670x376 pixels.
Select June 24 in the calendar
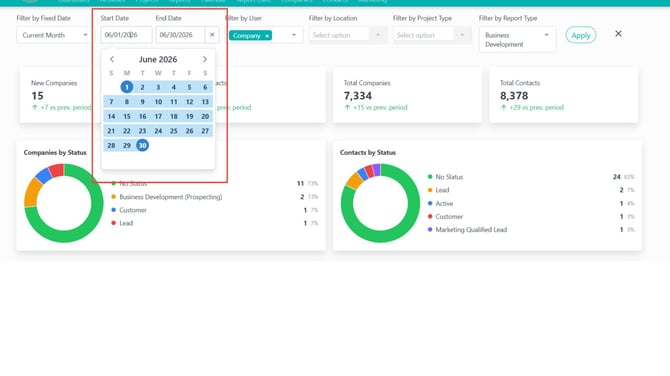[158, 131]
